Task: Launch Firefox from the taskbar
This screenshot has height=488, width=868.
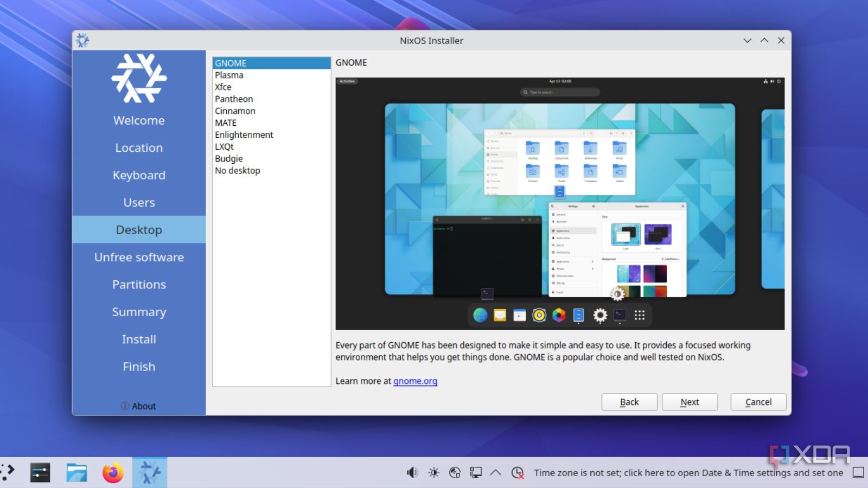Action: coord(113,473)
